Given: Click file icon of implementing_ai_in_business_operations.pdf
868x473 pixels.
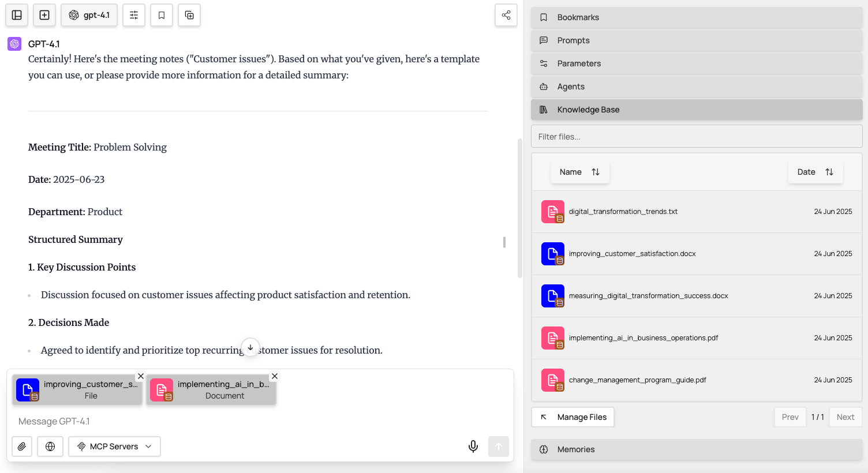Looking at the screenshot, I should 553,338.
